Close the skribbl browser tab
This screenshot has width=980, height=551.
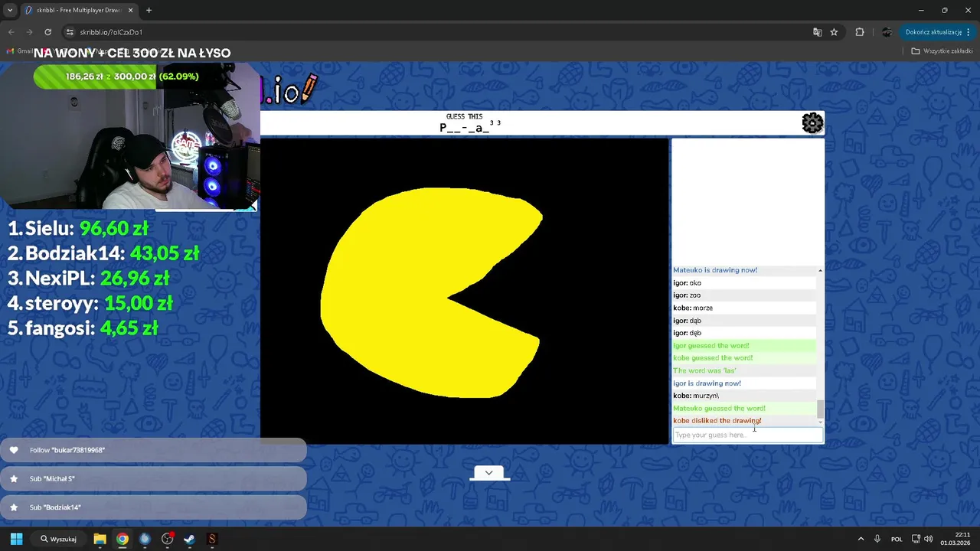129,10
